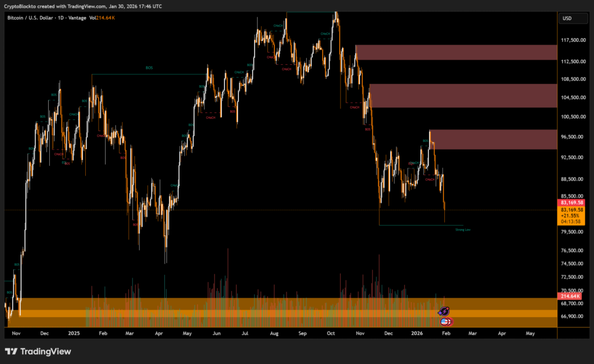Select the Bitcoin / U.S. Dollar symbol title
Image resolution: width=594 pixels, height=364 pixels.
point(30,18)
